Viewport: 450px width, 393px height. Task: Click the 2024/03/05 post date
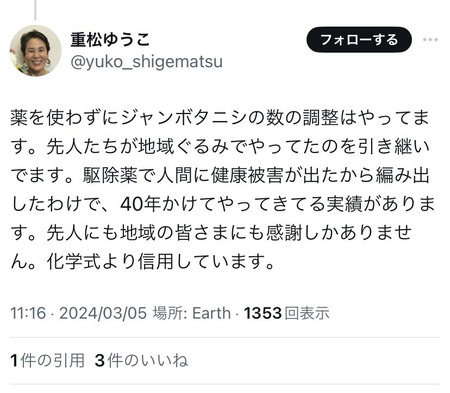coord(103,313)
